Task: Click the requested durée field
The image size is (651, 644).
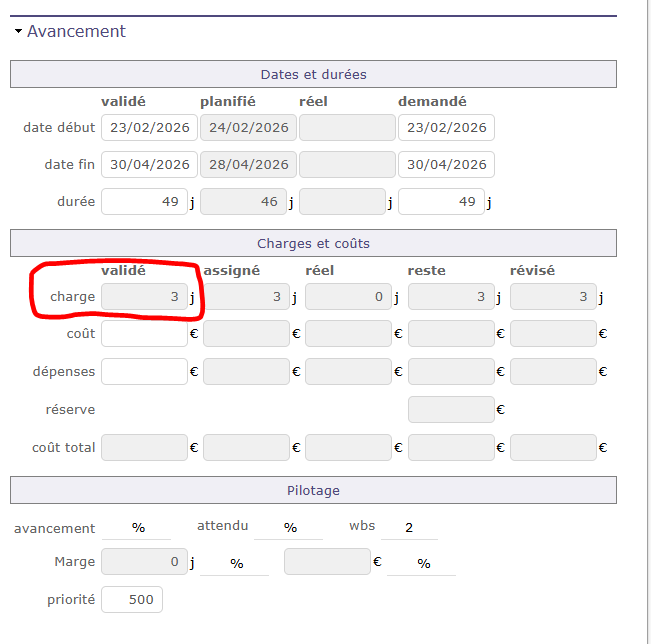Action: point(441,202)
